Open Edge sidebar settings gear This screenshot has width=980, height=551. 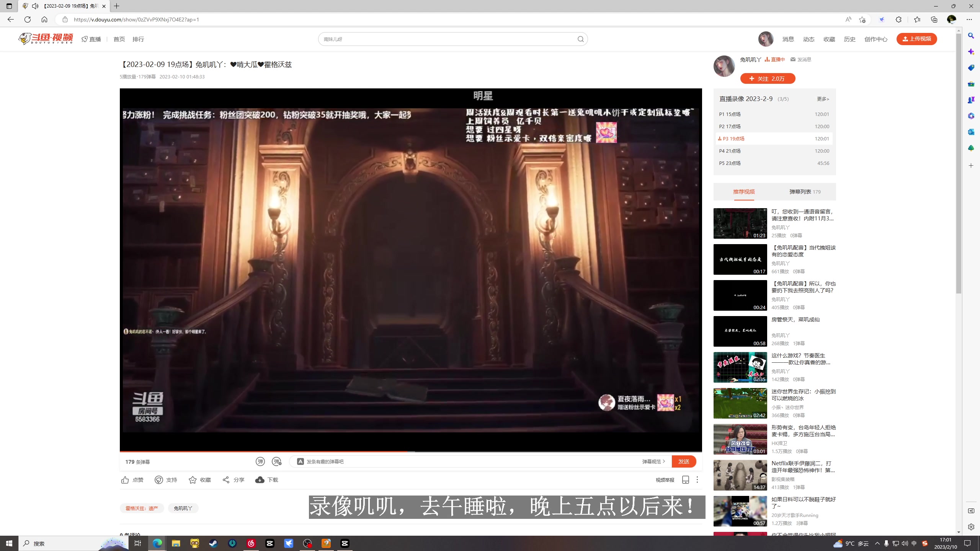pos(971,527)
